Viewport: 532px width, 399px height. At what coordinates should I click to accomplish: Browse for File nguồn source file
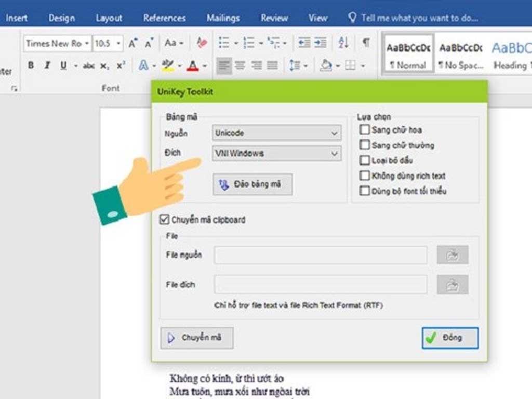(453, 255)
